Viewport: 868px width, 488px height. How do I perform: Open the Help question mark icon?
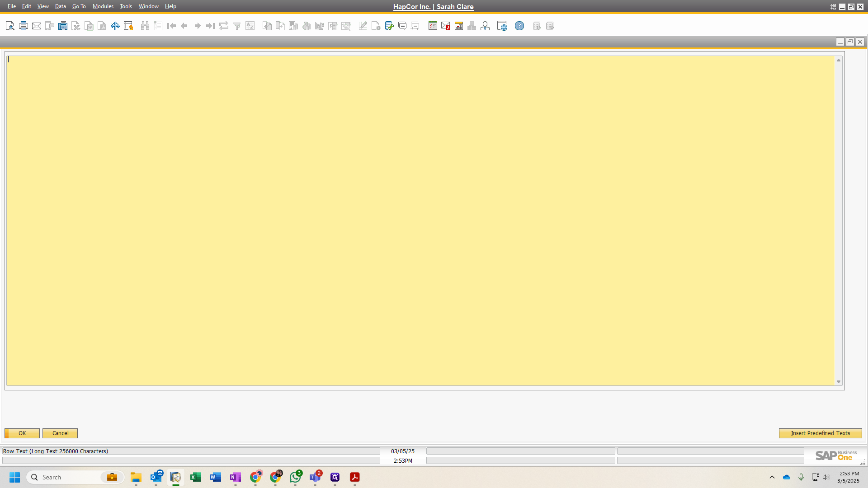point(519,26)
